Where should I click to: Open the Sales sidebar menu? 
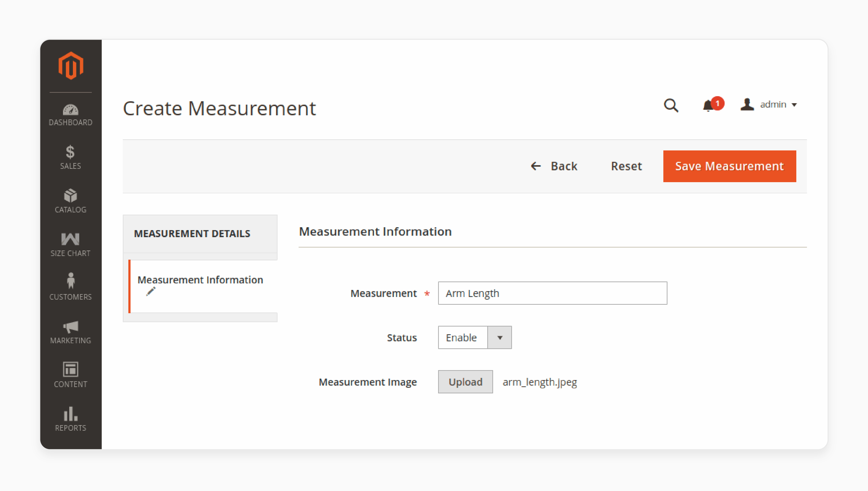pos(70,157)
